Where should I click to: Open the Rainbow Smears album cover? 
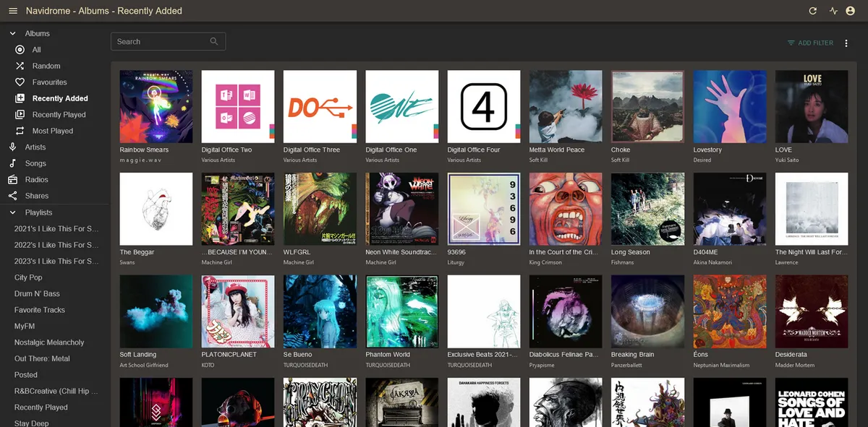point(156,106)
